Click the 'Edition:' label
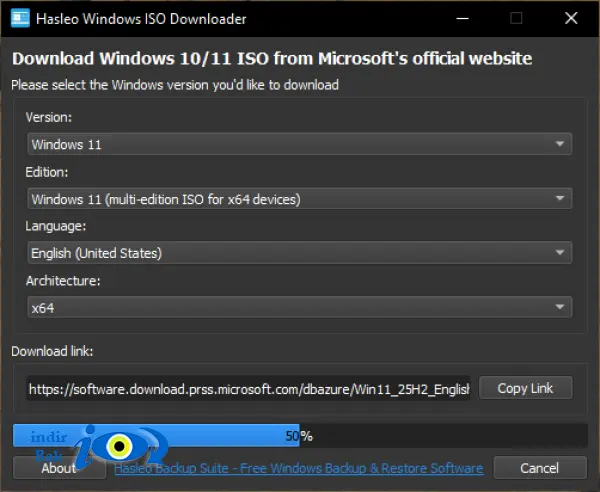Screen dimensions: 600x492 [47, 172]
